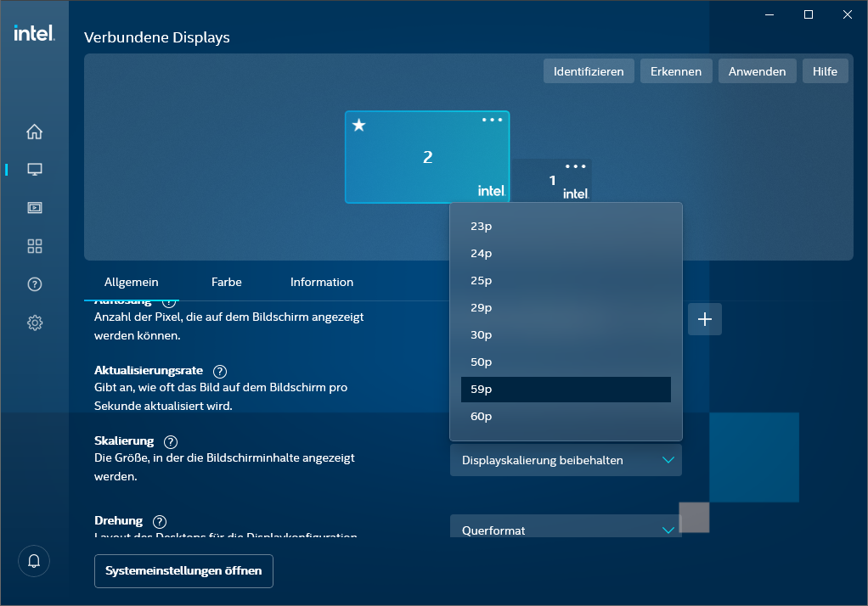The width and height of the screenshot is (868, 606).
Task: Open the Video section icon
Action: [x=34, y=208]
